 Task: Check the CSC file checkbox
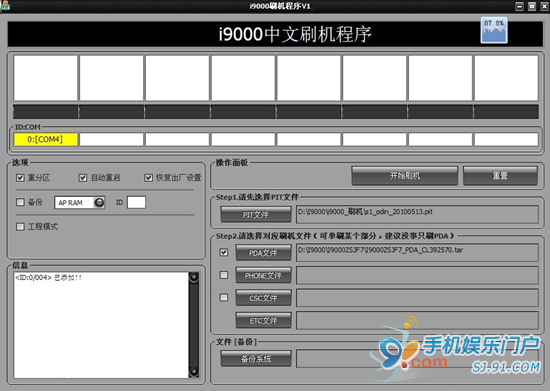tap(224, 298)
